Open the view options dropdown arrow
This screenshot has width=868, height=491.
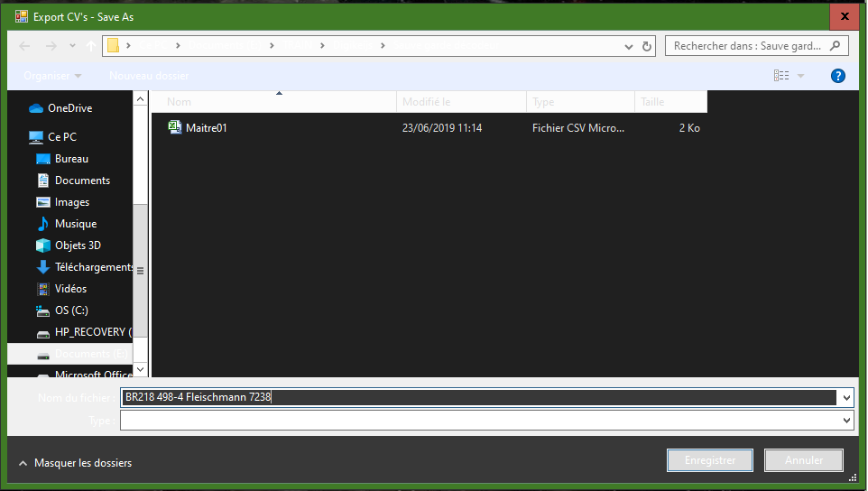[x=800, y=76]
